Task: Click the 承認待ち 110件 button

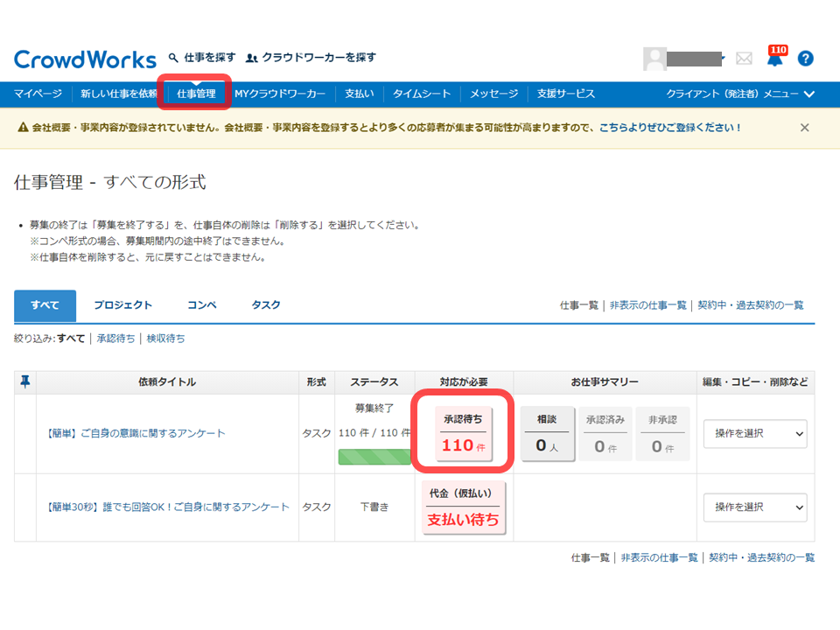Action: click(465, 432)
